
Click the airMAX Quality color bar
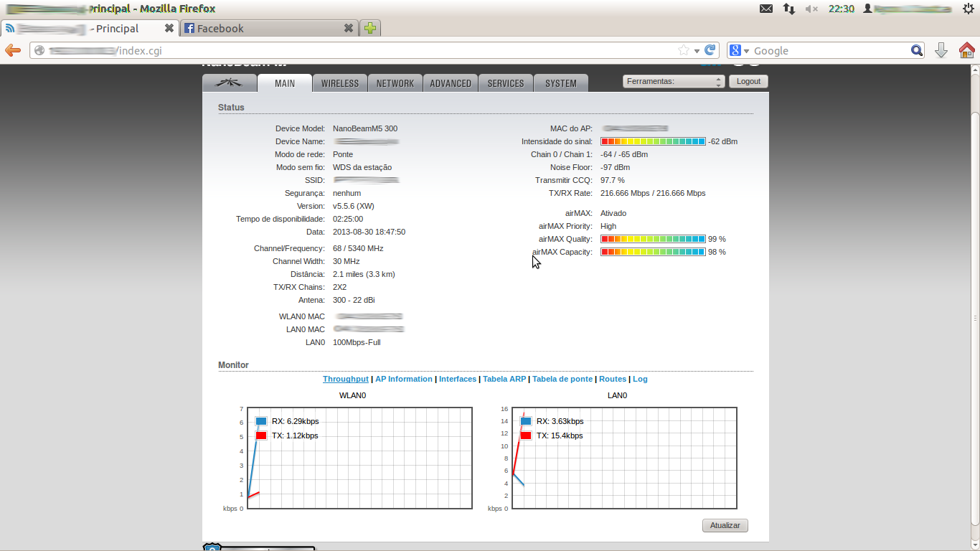[x=653, y=239]
